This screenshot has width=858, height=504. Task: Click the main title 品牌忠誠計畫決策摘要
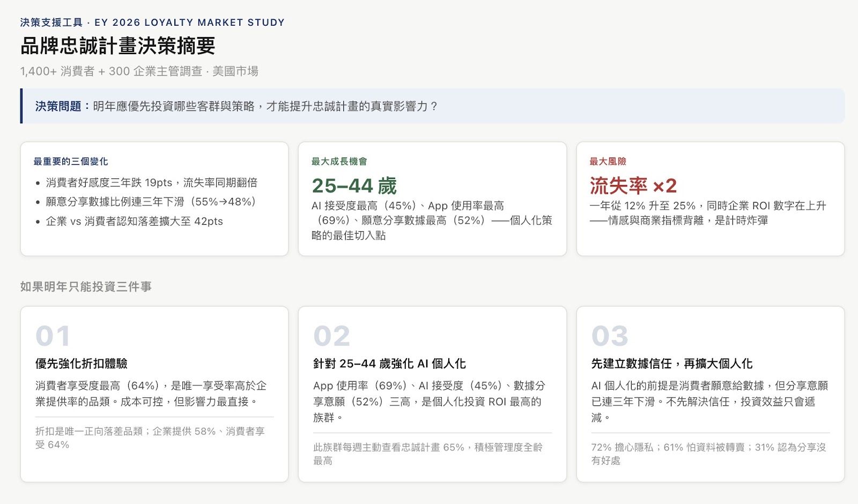(118, 46)
